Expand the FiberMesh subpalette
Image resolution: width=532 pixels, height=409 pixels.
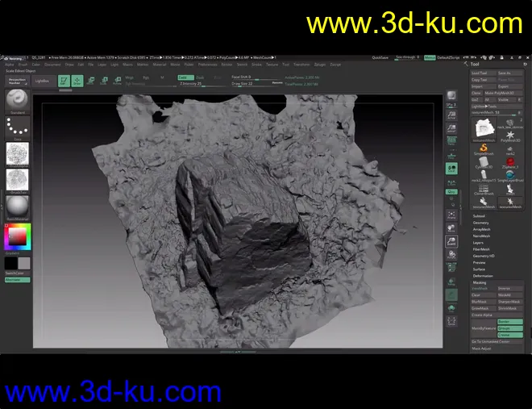pos(481,249)
